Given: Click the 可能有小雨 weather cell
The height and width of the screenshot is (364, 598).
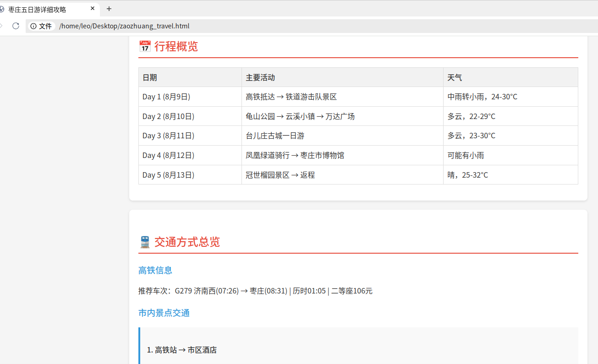Looking at the screenshot, I should [510, 155].
